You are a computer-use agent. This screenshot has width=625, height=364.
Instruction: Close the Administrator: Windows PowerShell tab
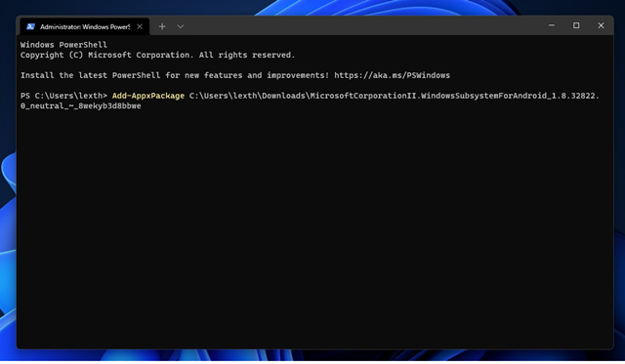(140, 26)
